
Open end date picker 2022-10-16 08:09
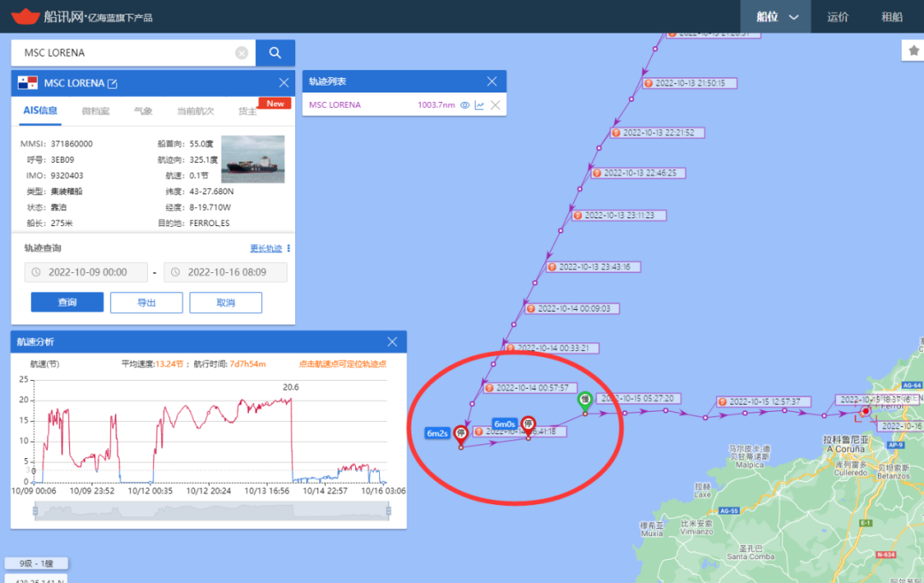(225, 272)
